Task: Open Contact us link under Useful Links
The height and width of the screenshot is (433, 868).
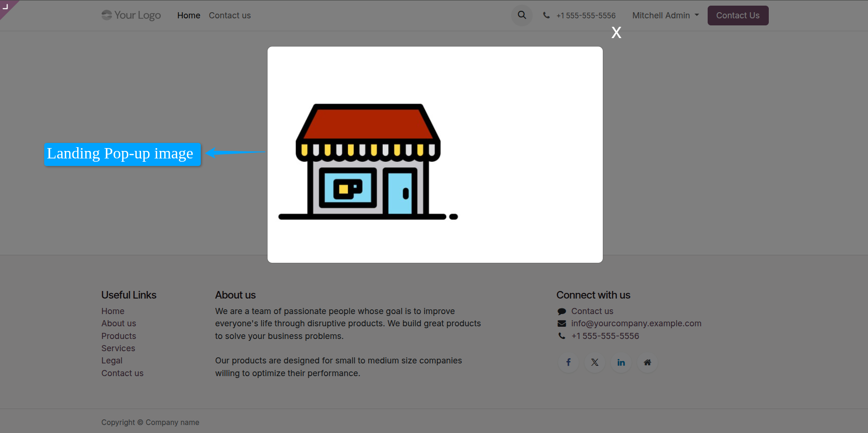Action: tap(122, 373)
